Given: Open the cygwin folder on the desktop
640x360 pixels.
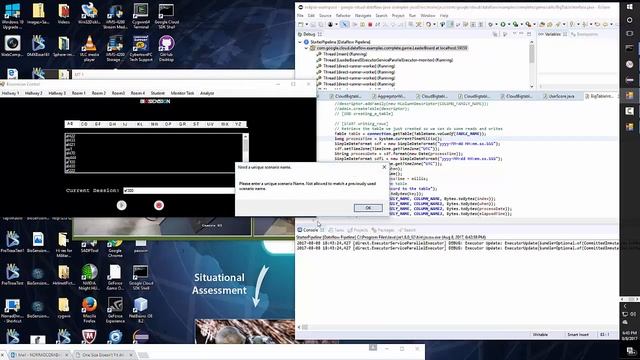Looking at the screenshot, I should pyautogui.click(x=63, y=307).
